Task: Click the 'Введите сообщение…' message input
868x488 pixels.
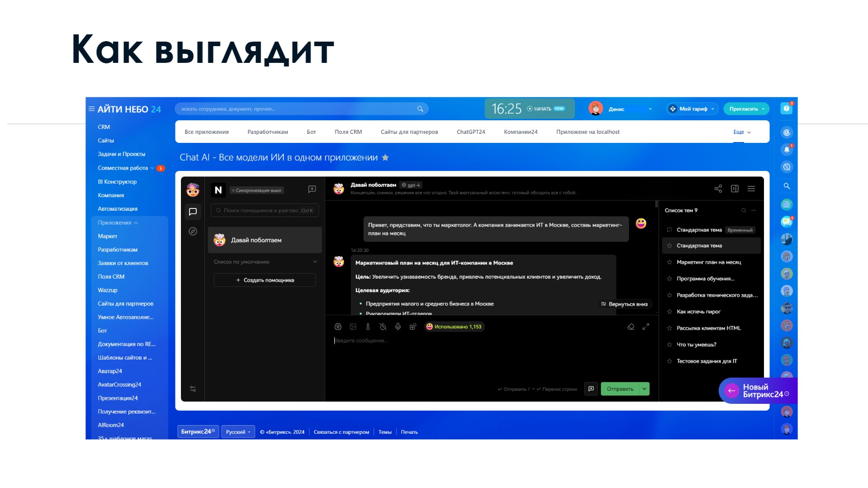Action: coord(492,357)
